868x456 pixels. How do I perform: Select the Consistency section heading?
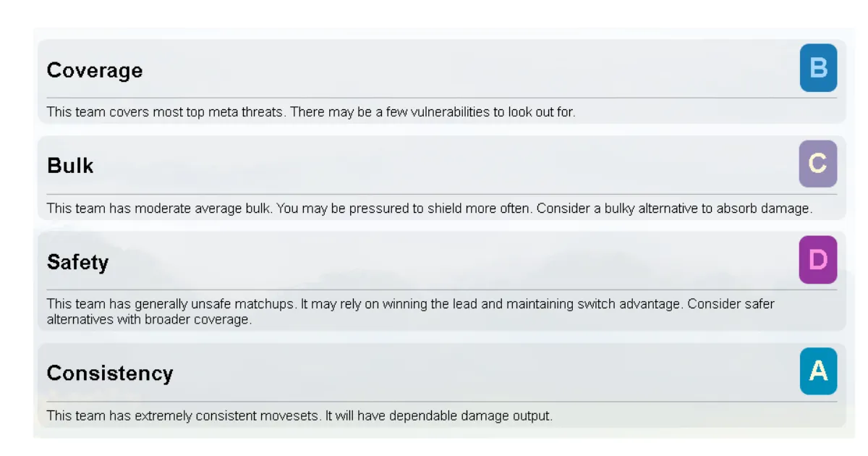pos(110,373)
